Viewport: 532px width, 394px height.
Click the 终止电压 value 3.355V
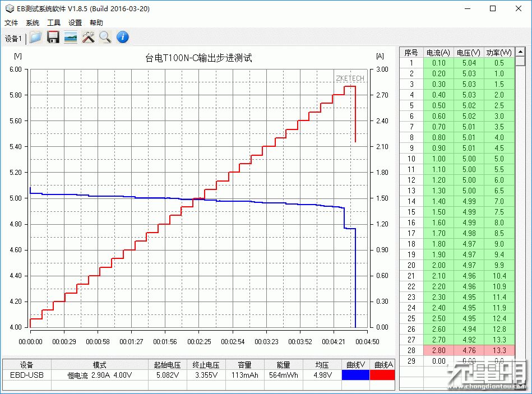206,375
